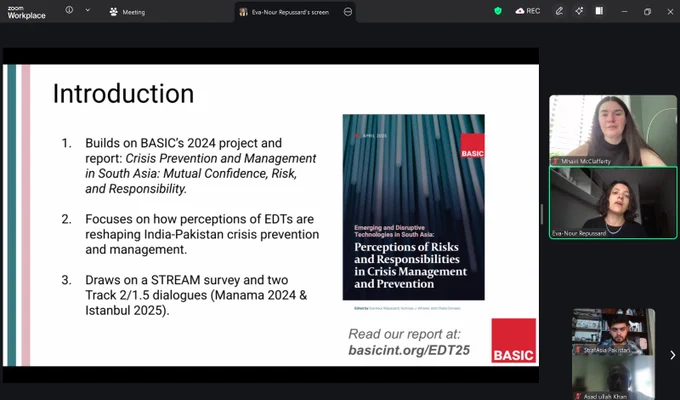
Task: Open the meeting information icon
Action: tap(69, 10)
